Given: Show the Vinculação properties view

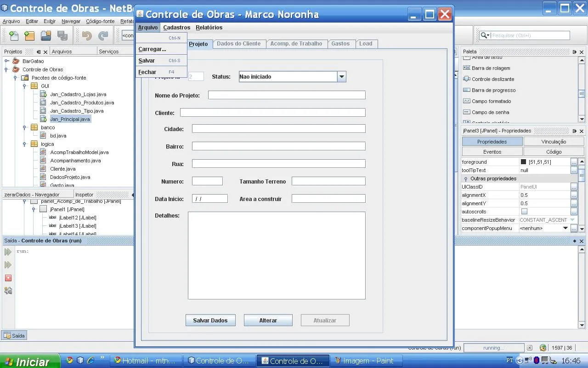Looking at the screenshot, I should [x=554, y=142].
